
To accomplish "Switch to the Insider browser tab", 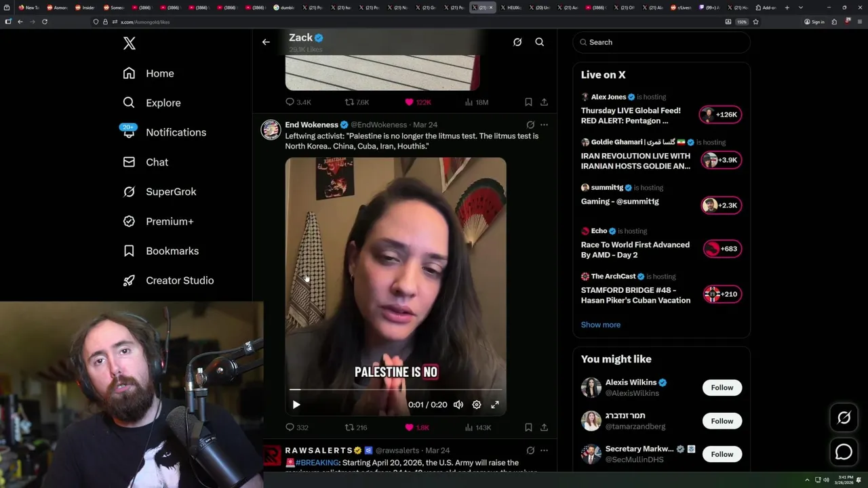I will point(85,7).
